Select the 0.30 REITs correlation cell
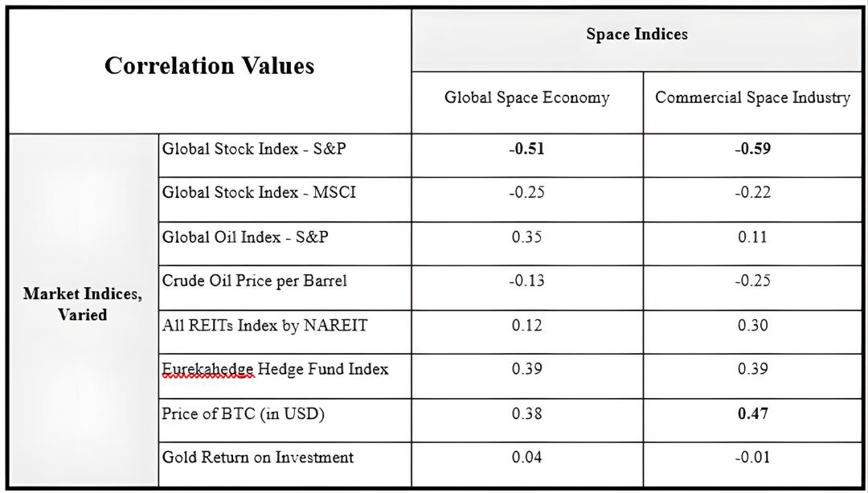The height and width of the screenshot is (493, 868). click(x=752, y=326)
